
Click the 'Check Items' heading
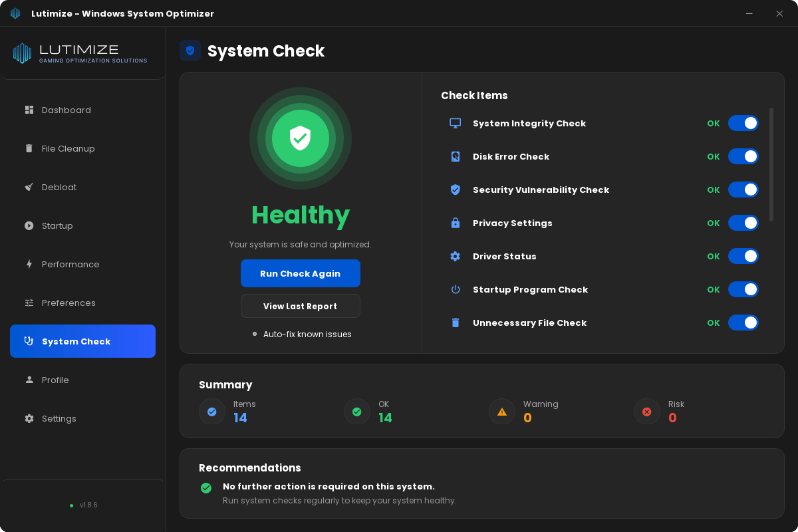click(x=474, y=95)
